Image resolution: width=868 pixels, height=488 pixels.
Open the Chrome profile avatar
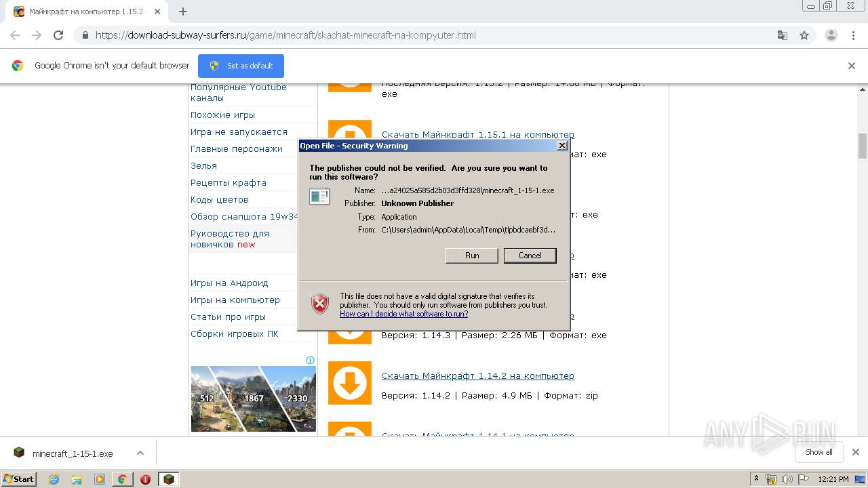point(831,35)
